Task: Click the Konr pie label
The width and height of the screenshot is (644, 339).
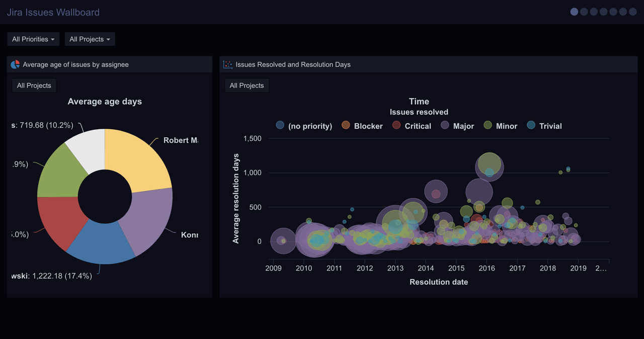Action: pyautogui.click(x=190, y=235)
